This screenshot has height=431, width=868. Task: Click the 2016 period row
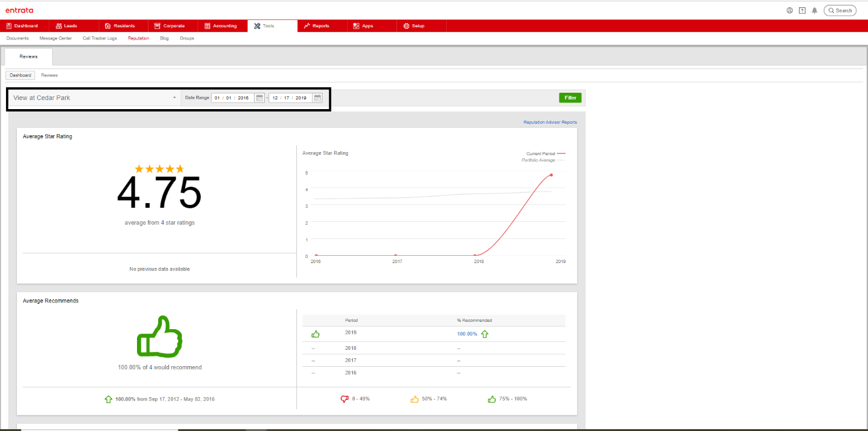pos(434,373)
